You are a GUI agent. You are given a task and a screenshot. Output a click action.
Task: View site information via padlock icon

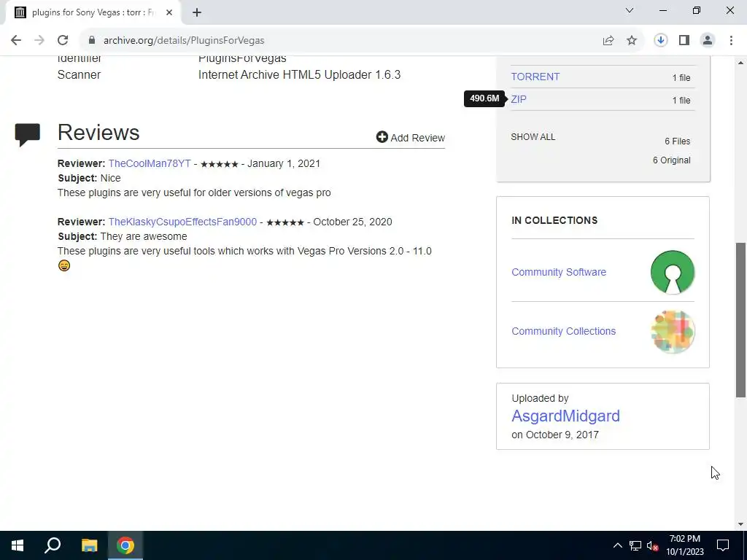pos(92,41)
